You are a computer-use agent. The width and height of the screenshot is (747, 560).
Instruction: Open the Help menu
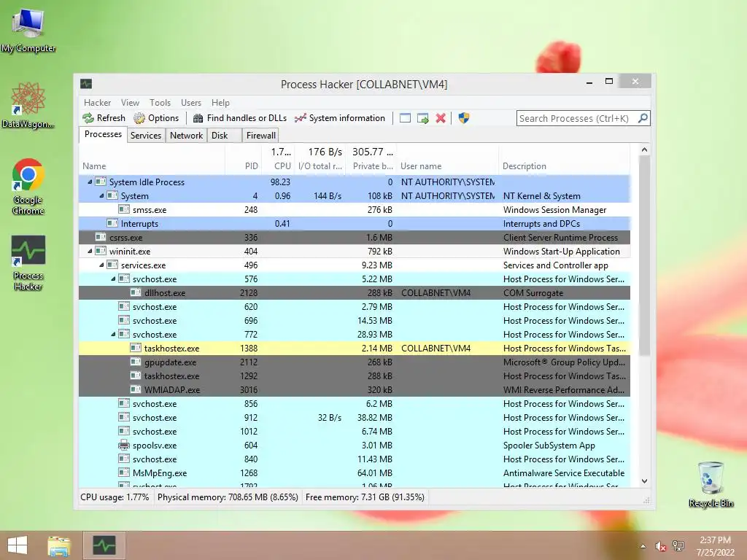220,103
